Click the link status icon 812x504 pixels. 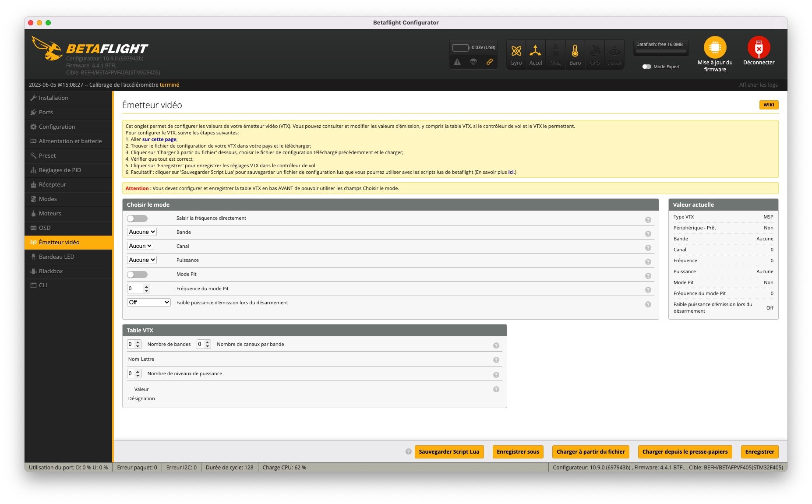(490, 62)
